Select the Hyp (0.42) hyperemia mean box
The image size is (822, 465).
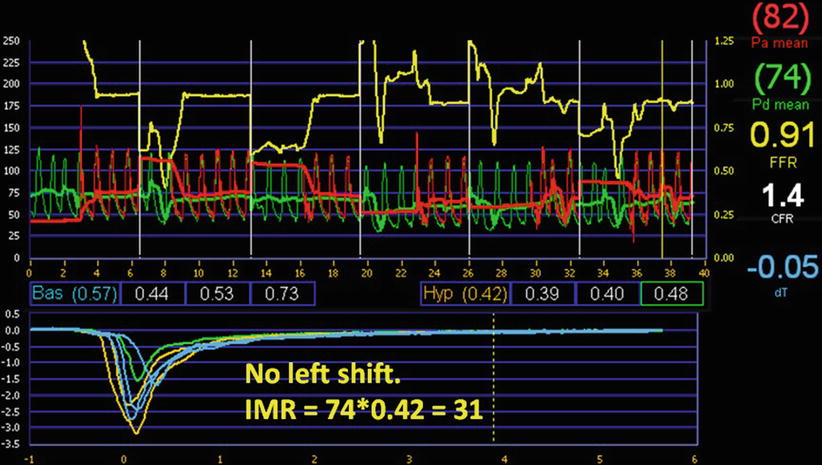point(465,293)
